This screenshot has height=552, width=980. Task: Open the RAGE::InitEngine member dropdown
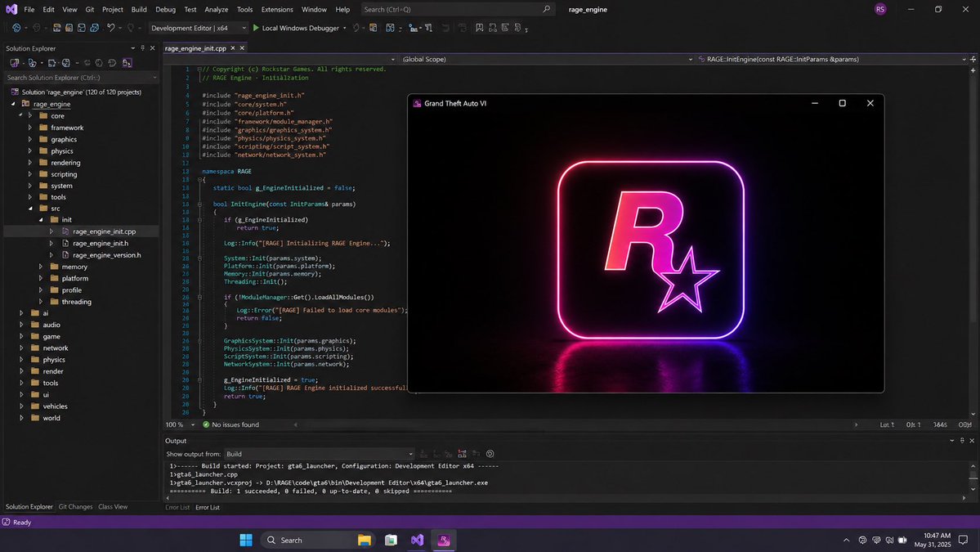832,60
